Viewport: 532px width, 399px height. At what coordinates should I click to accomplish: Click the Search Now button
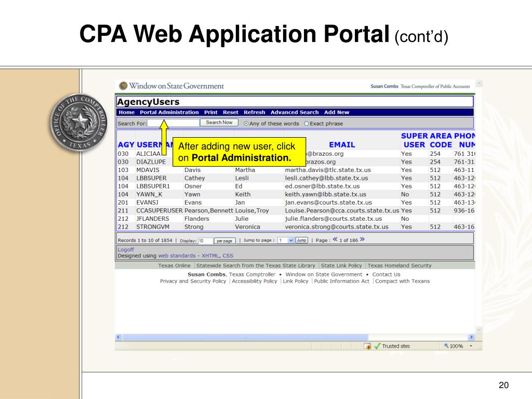click(x=219, y=123)
